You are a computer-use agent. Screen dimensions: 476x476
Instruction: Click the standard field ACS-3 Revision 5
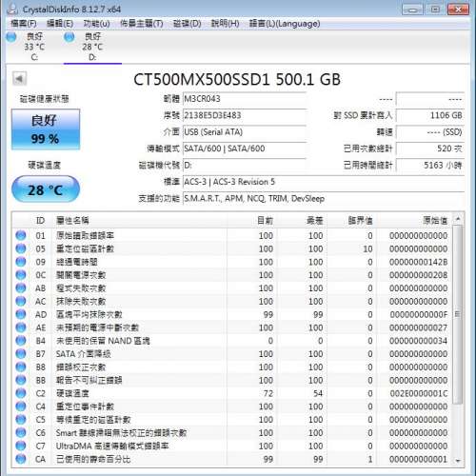pyautogui.click(x=324, y=182)
